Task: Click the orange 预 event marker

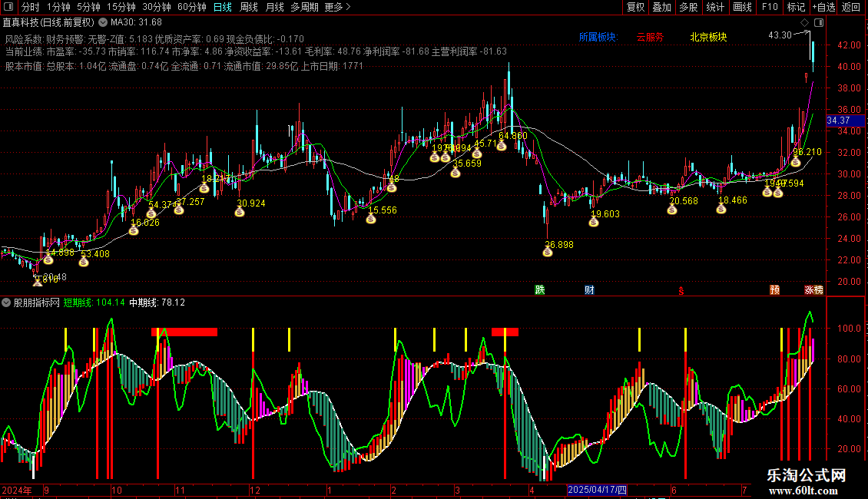Action: pos(774,290)
